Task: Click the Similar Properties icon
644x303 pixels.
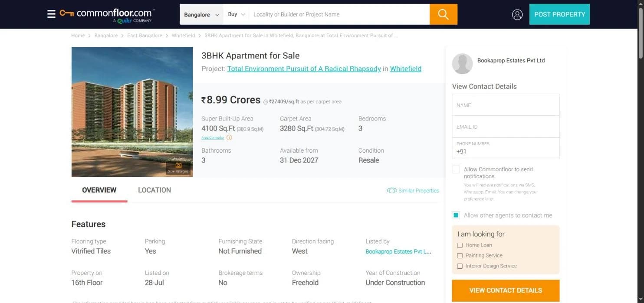Action: click(x=392, y=190)
